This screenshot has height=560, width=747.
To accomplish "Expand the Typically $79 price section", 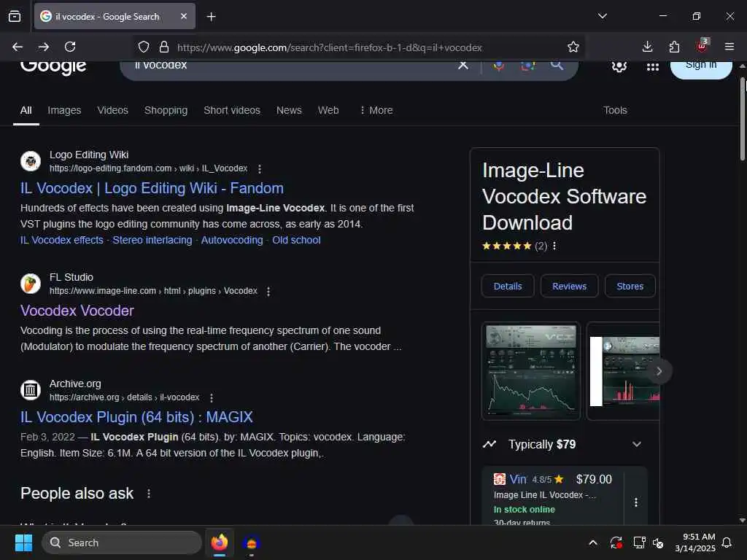I will (x=562, y=444).
